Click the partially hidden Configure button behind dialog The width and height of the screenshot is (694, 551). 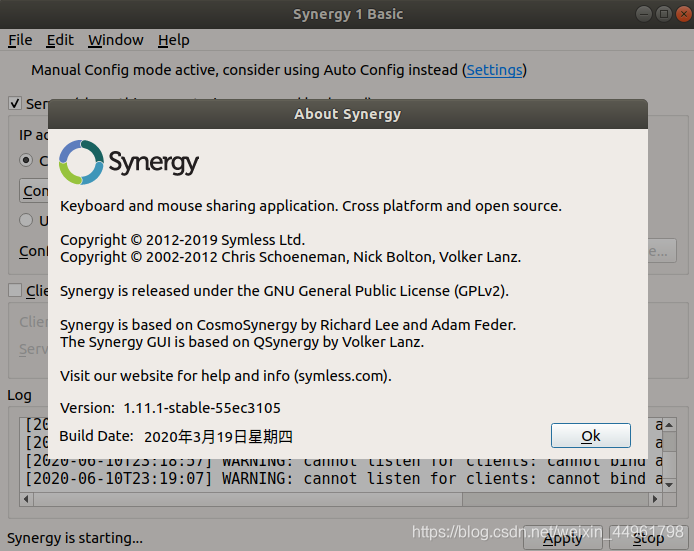(34, 191)
